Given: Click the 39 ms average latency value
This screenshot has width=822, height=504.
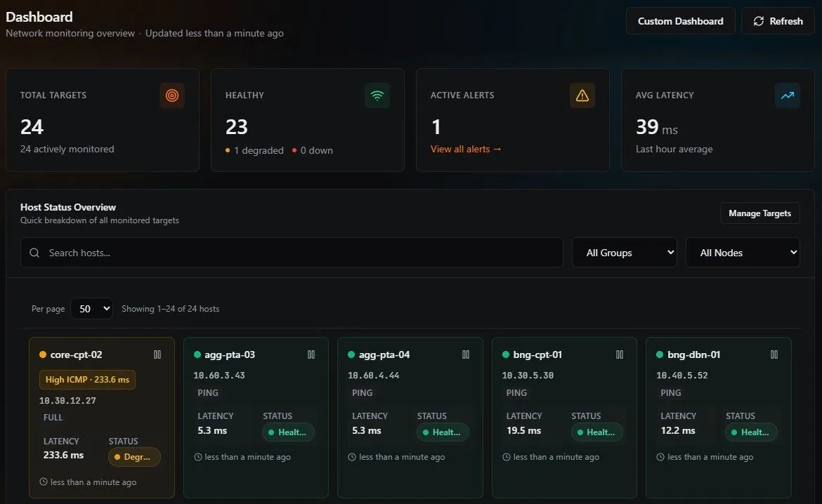Looking at the screenshot, I should click(x=657, y=127).
